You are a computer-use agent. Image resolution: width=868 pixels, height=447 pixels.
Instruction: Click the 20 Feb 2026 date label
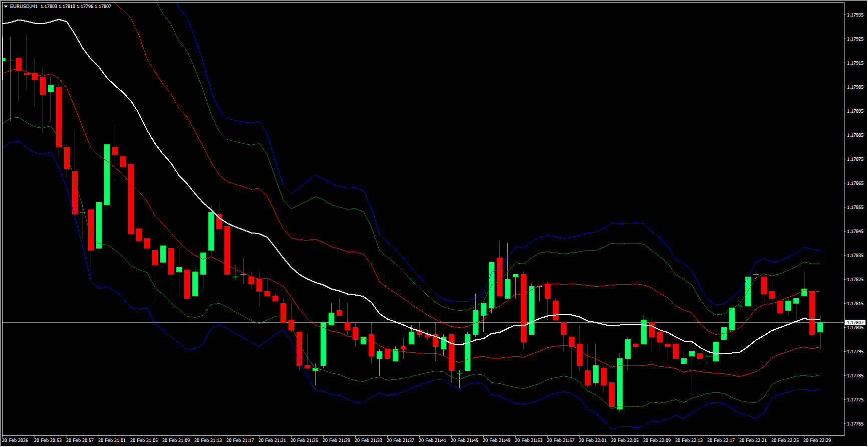click(15, 440)
